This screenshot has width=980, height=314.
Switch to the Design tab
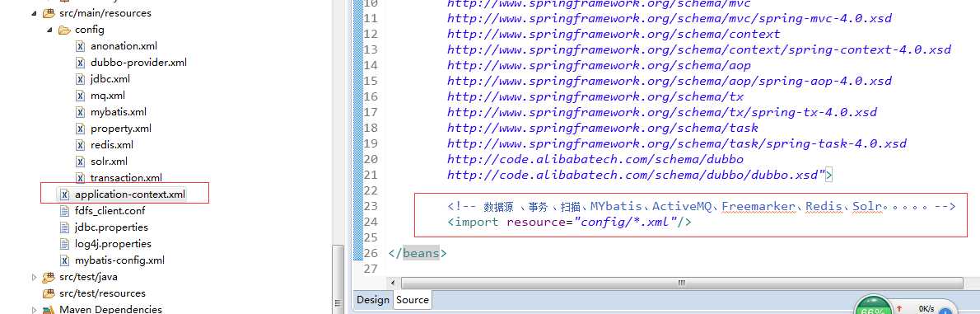pos(373,300)
